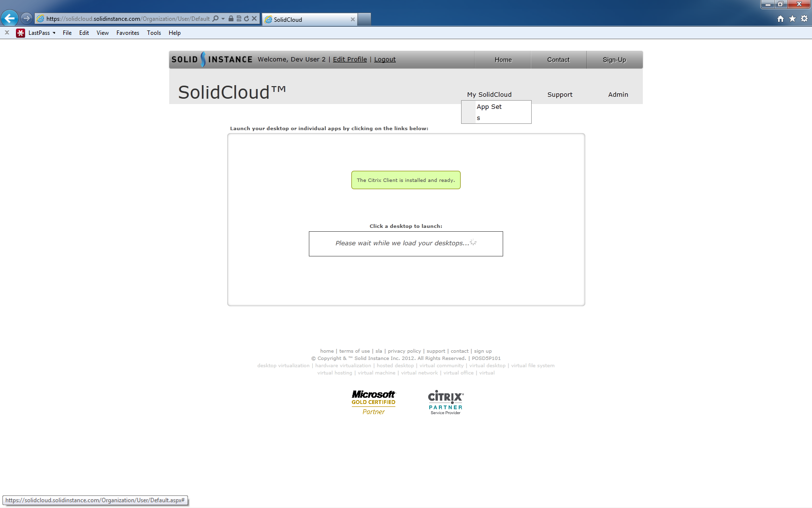Click the footer 'home' link
The image size is (812, 508).
327,351
